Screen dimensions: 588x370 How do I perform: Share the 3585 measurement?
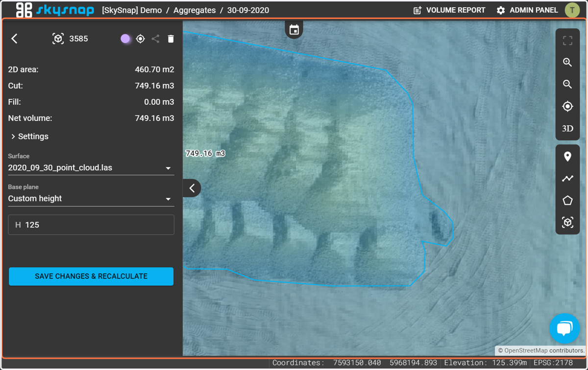[x=155, y=39]
